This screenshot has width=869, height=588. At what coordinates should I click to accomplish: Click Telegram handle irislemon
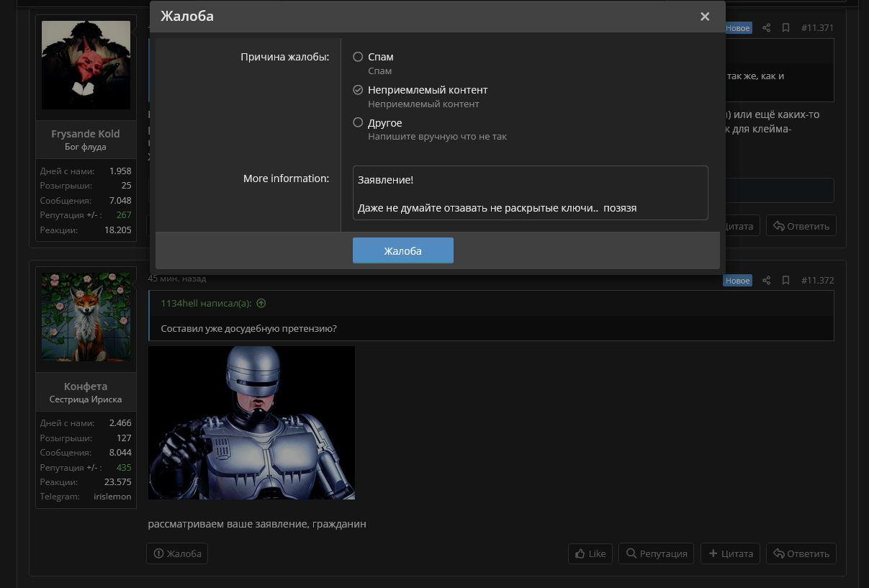(112, 497)
